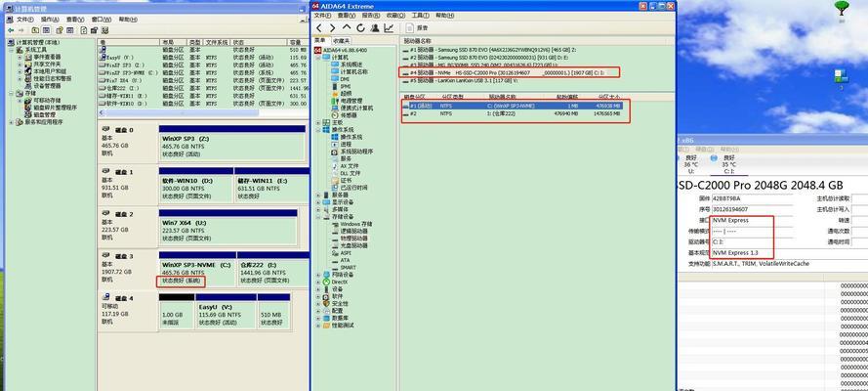Open 报告 menu in AIDA64
Image resolution: width=868 pixels, height=391 pixels.
point(371,16)
